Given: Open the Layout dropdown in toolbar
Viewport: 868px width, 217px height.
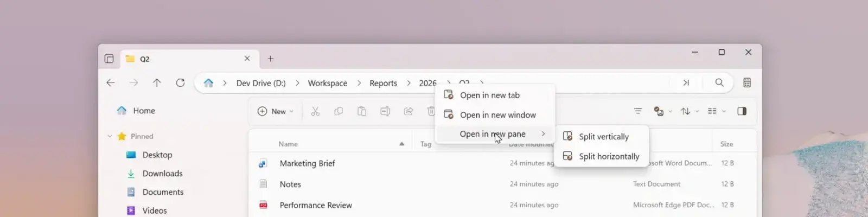Looking at the screenshot, I should coord(717,111).
